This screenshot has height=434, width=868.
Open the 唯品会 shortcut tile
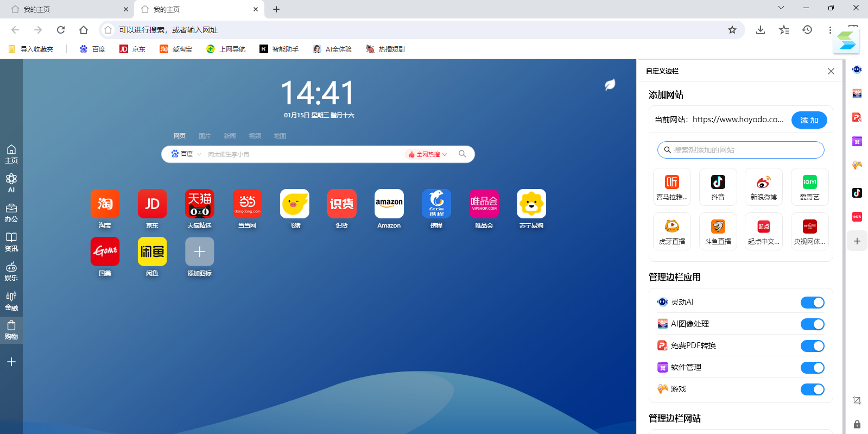tap(484, 204)
